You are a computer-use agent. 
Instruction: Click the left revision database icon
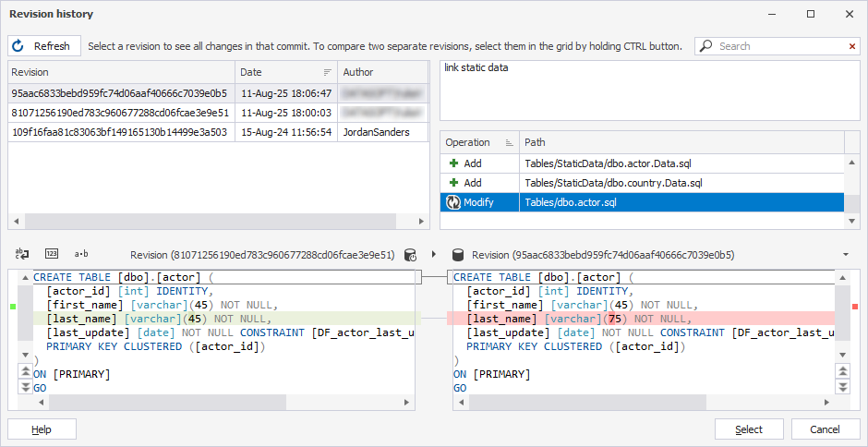(411, 255)
